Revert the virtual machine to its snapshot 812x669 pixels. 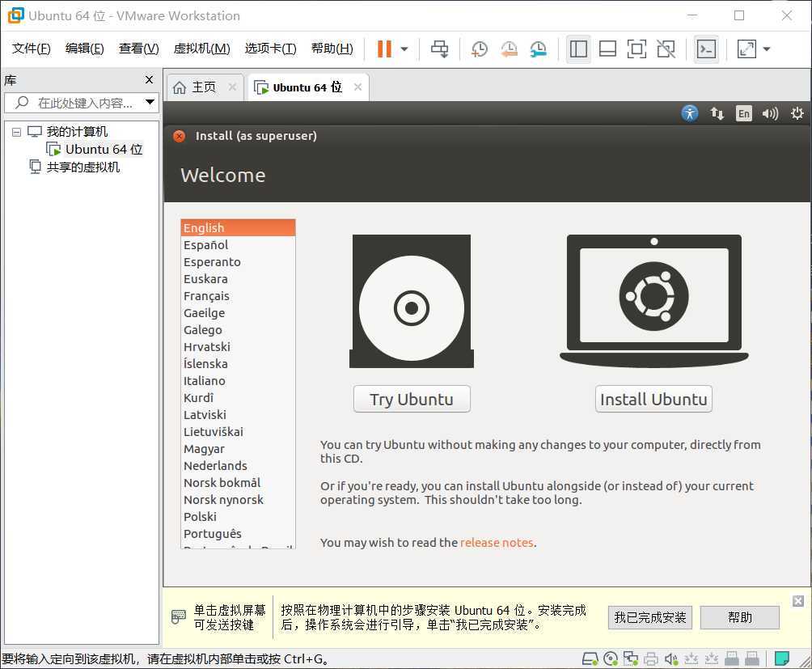point(509,49)
